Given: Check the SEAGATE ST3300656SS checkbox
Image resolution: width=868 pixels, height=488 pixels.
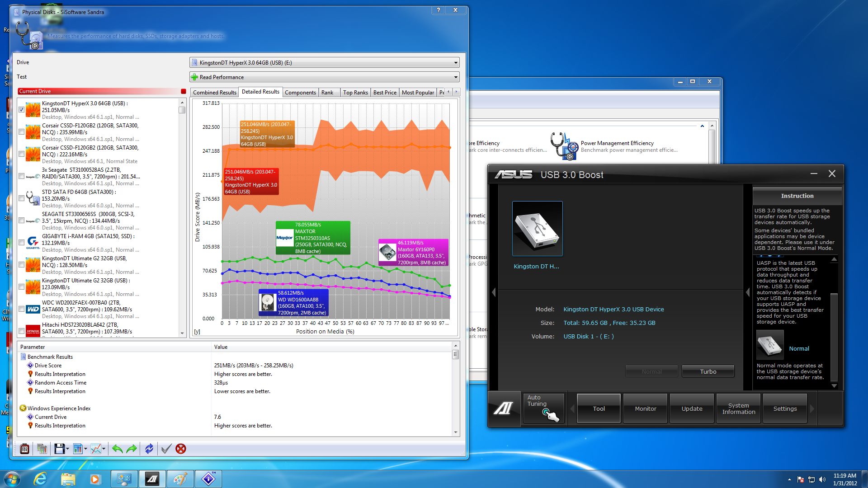Looking at the screenshot, I should [21, 221].
